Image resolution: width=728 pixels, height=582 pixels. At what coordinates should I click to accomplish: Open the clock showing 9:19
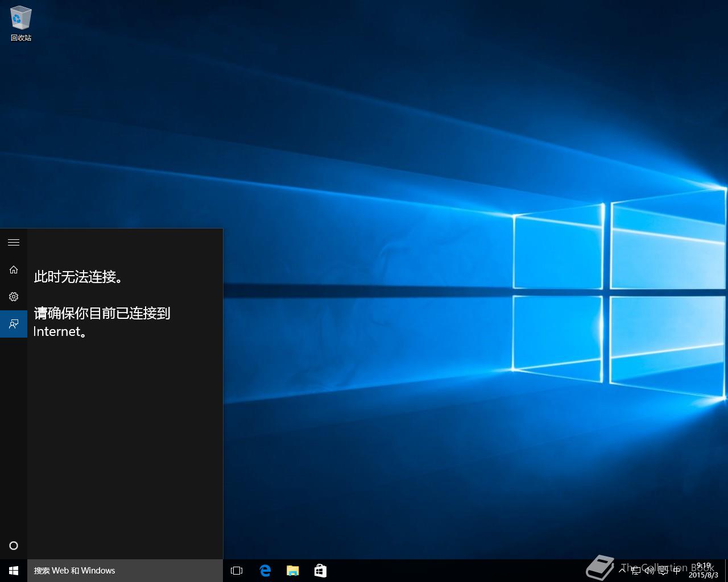(x=704, y=571)
